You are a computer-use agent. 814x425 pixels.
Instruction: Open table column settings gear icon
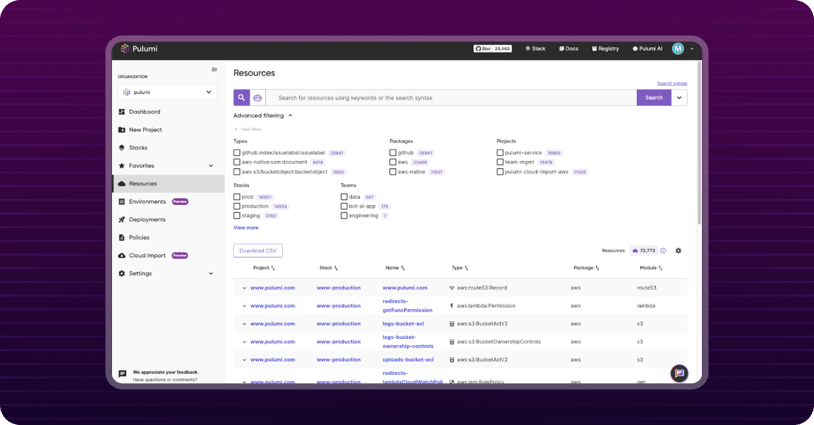coord(678,251)
